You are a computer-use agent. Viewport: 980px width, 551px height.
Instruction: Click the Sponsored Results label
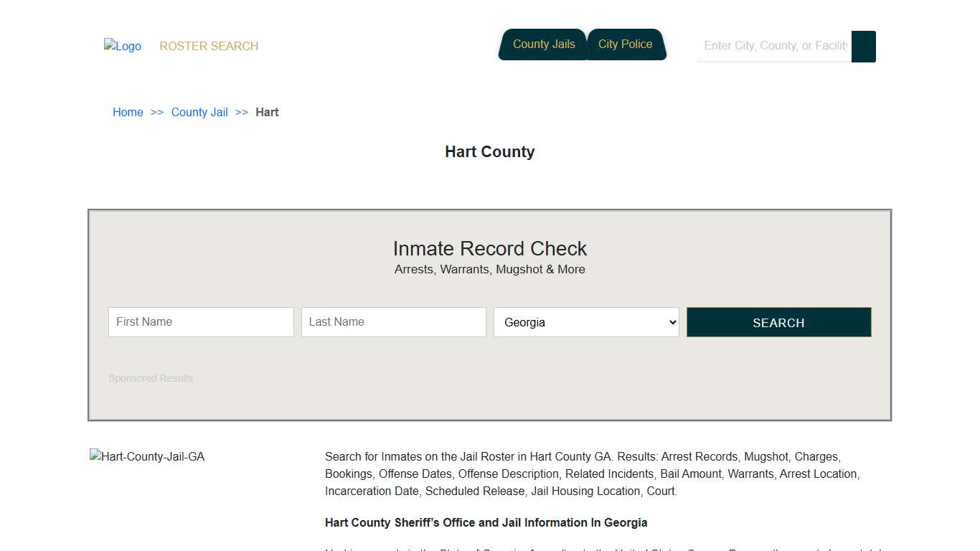(151, 378)
